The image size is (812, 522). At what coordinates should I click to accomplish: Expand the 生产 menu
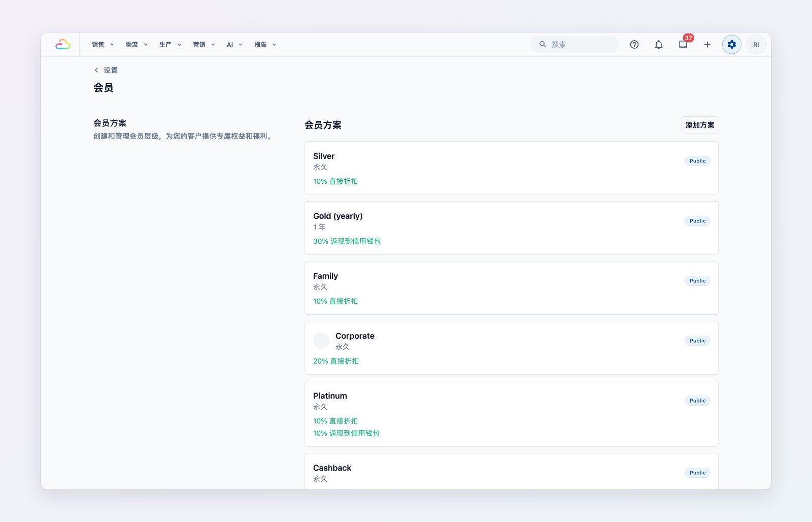coord(171,45)
